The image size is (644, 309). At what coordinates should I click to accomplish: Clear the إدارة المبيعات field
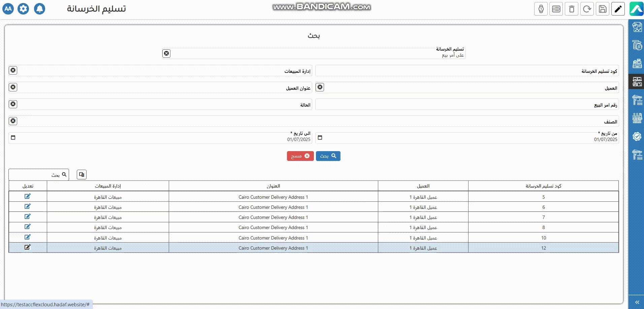13,70
